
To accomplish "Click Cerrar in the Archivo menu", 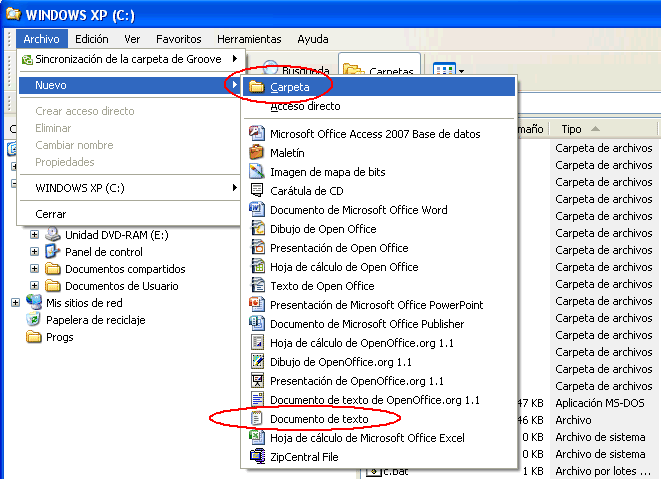I will [x=51, y=214].
